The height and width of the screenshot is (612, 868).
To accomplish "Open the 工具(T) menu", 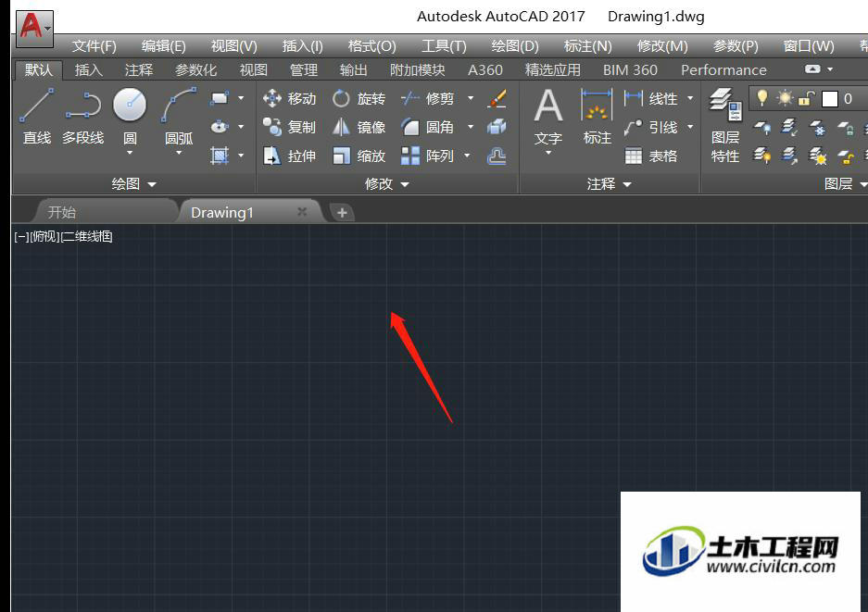I will point(444,46).
